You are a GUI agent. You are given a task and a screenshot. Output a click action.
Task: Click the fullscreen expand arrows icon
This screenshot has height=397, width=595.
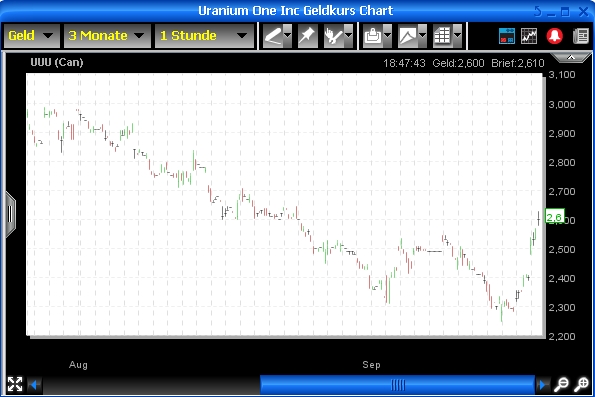(x=15, y=384)
